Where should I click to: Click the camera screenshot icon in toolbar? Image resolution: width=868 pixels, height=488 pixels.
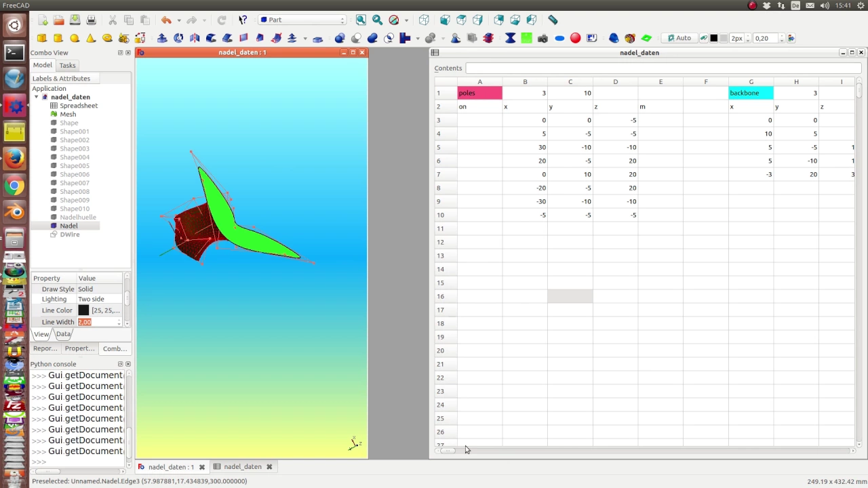542,39
